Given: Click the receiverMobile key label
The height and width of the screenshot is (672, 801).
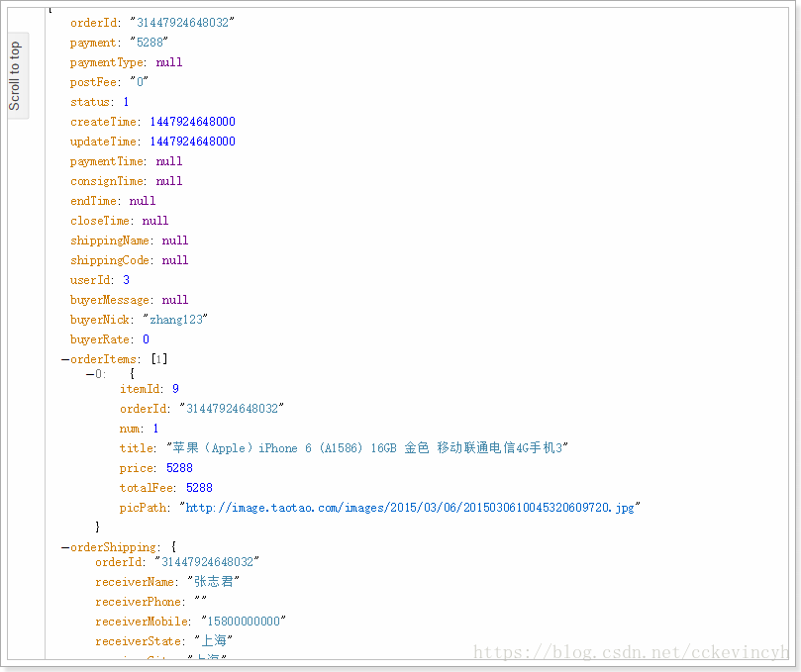Looking at the screenshot, I should (x=142, y=622).
